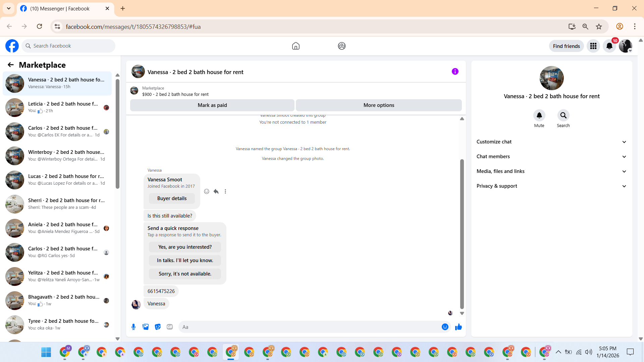Expand Privacy & support section

click(x=551, y=186)
